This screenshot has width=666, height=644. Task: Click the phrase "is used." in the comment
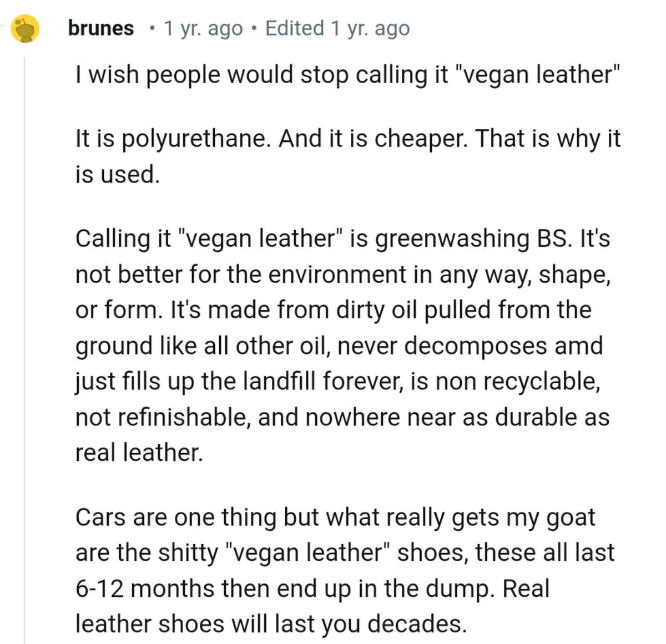(118, 174)
